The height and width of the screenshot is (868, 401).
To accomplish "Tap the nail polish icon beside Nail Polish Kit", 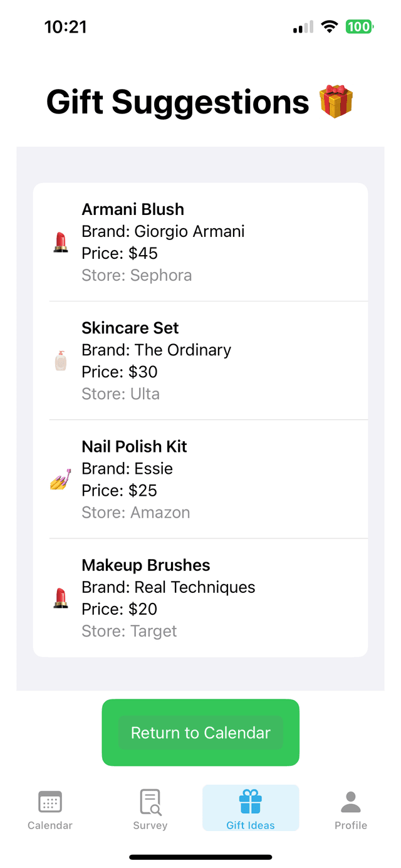I will [60, 479].
